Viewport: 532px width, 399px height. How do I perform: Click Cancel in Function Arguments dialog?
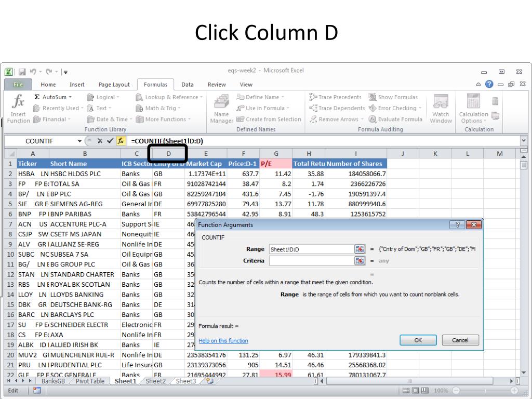tap(460, 340)
